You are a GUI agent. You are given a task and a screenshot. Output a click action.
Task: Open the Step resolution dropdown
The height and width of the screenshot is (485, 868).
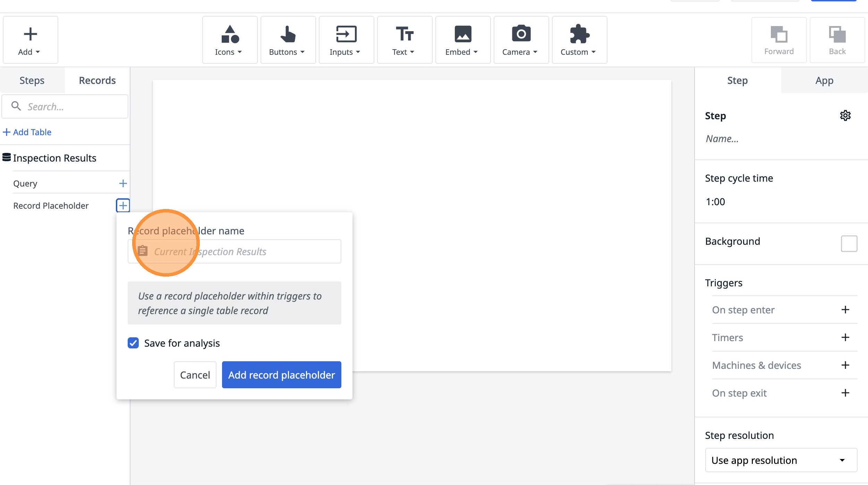(x=781, y=460)
